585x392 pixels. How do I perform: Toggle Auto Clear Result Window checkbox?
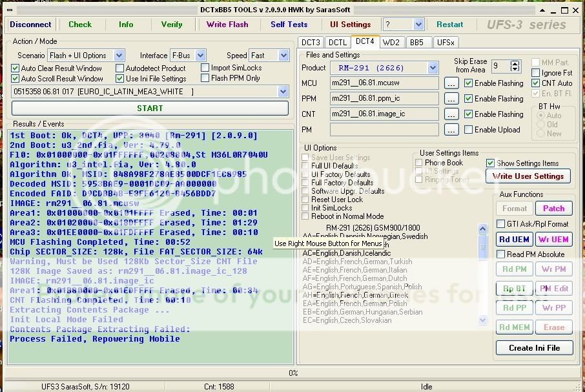(15, 68)
